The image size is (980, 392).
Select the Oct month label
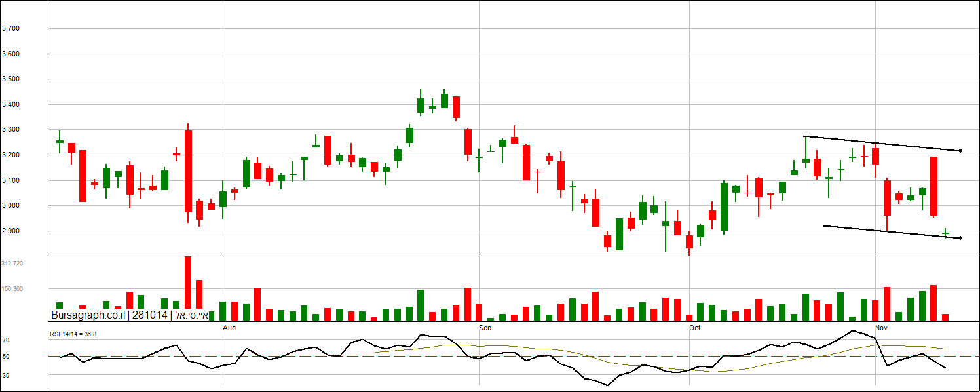tap(695, 327)
